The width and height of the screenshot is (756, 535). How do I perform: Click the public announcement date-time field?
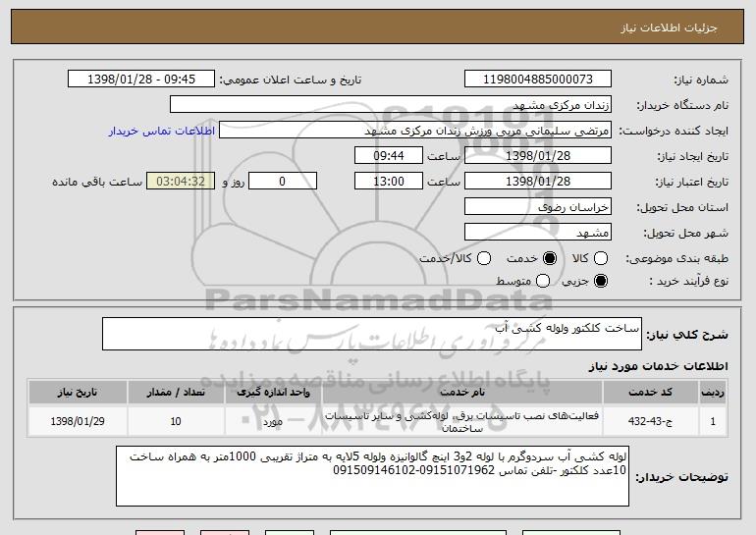(141, 80)
